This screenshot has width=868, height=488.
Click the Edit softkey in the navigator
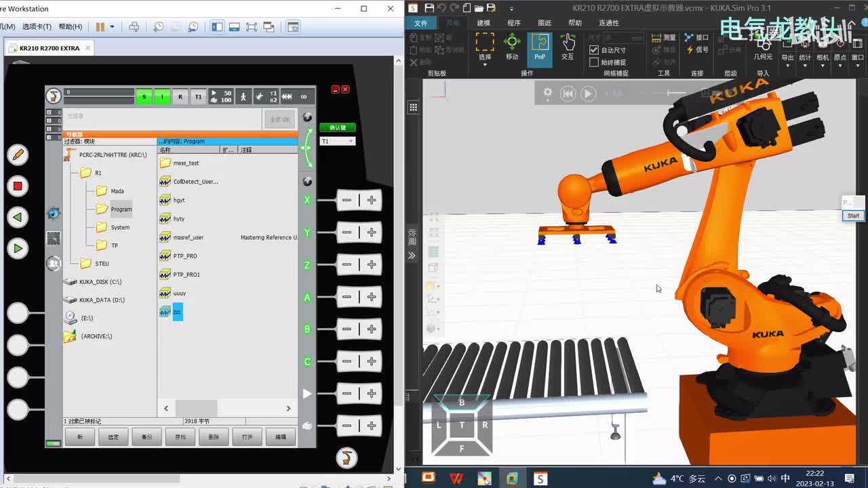tap(281, 437)
